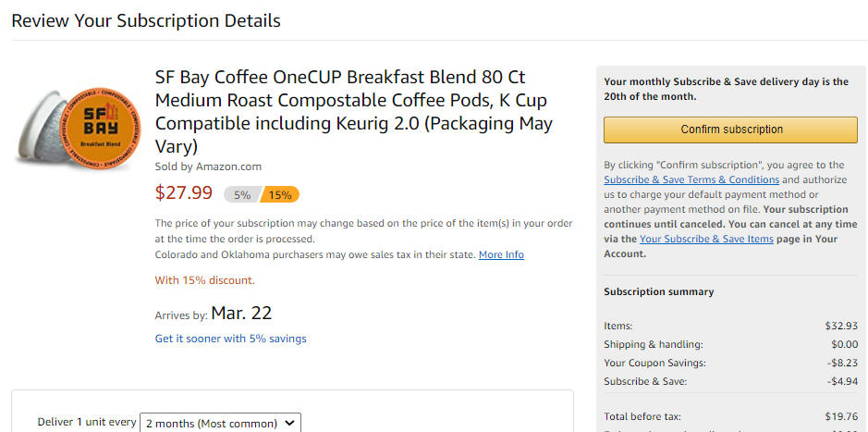
Task: Open Subscribe & Save Terms & Conditions link
Action: [x=691, y=179]
